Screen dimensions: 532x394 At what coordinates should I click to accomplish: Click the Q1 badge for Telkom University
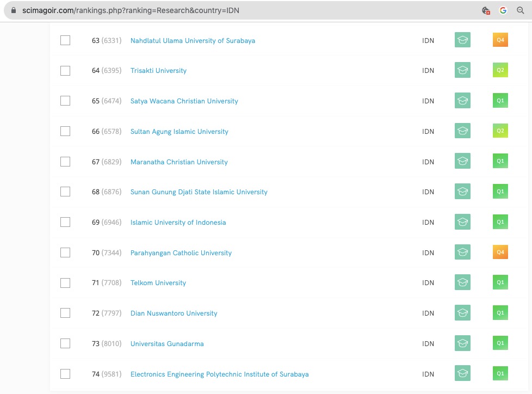500,282
